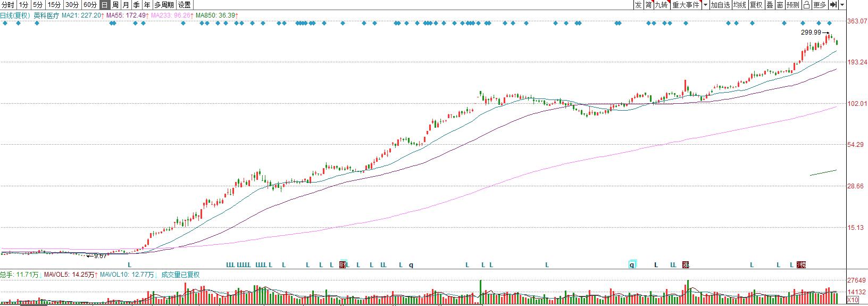The image size is (868, 306).
Task: Toggle the 复权 price adjustment button
Action: point(756,5)
